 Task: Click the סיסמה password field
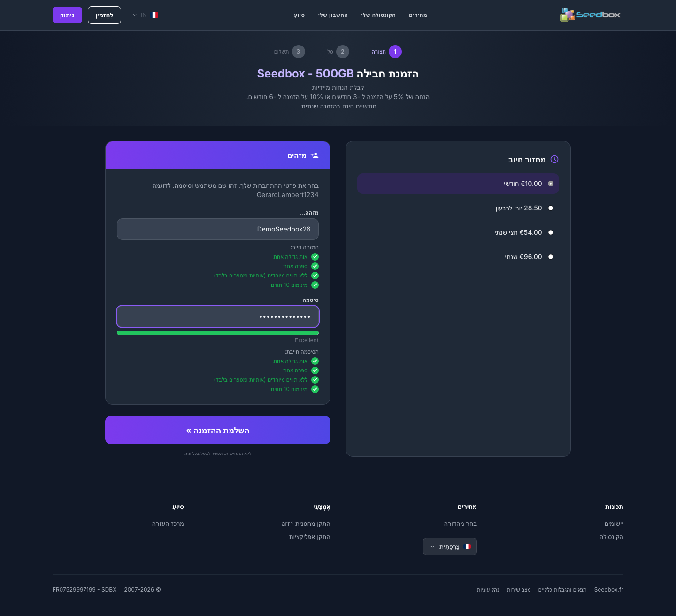click(218, 316)
